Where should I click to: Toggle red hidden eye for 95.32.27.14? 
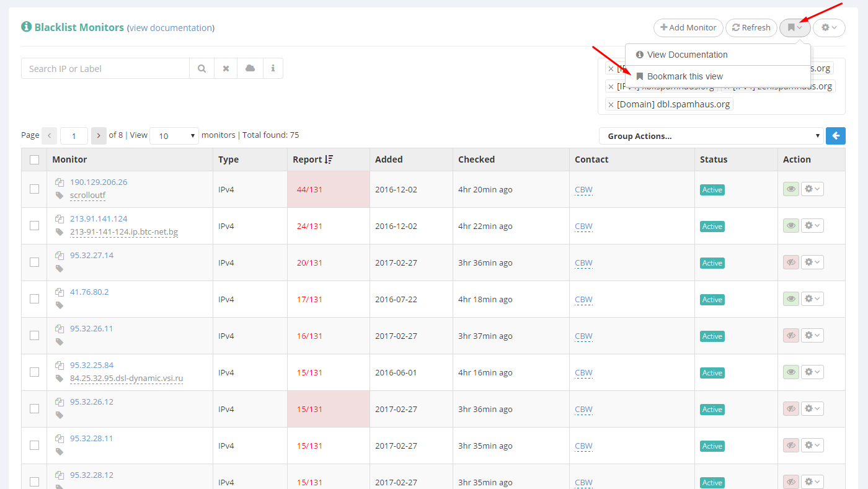click(x=790, y=262)
